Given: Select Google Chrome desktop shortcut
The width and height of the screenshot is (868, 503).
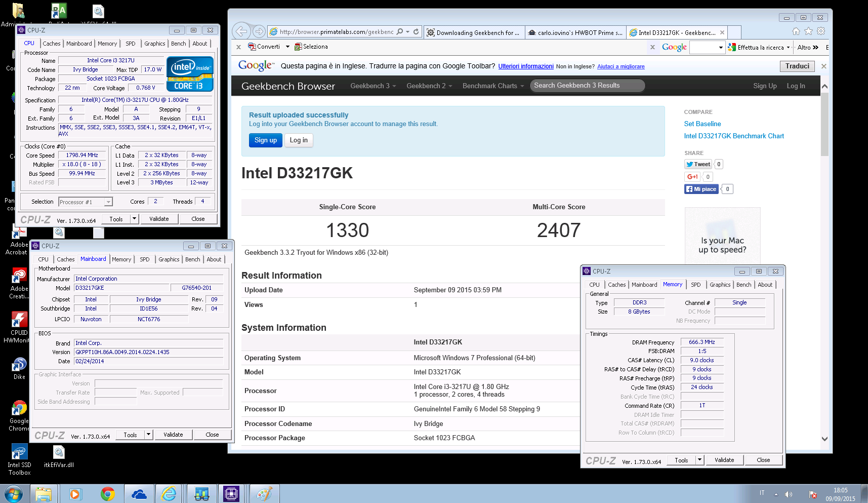Looking at the screenshot, I should coord(19,416).
